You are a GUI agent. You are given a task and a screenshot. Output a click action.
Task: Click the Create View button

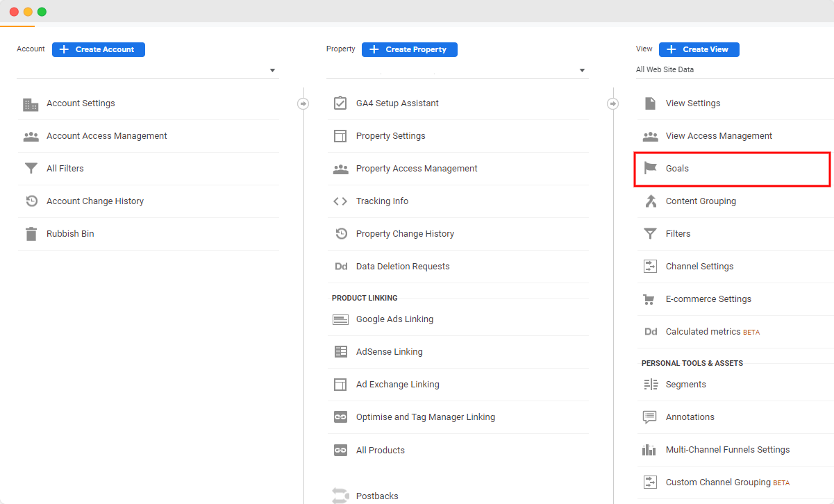(x=699, y=49)
